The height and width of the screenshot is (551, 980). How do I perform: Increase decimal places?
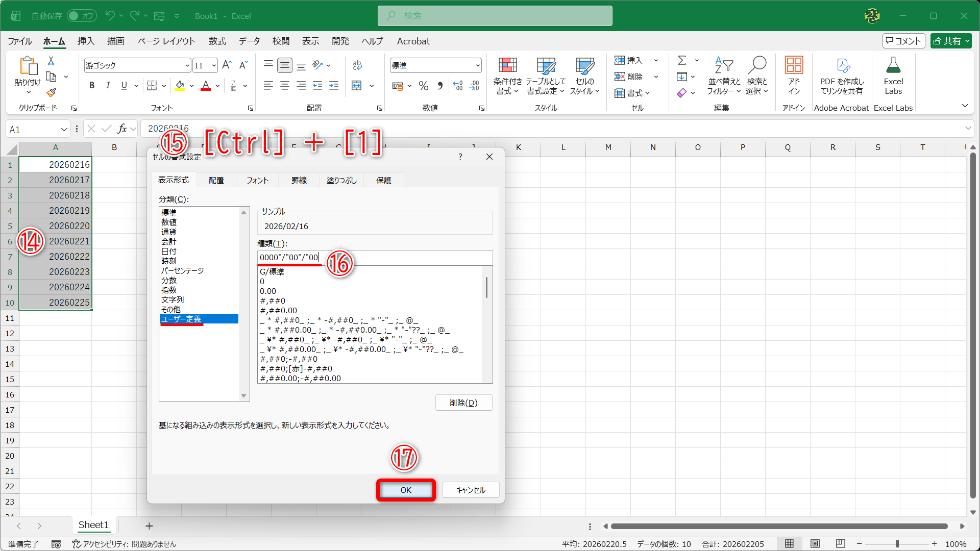(457, 86)
